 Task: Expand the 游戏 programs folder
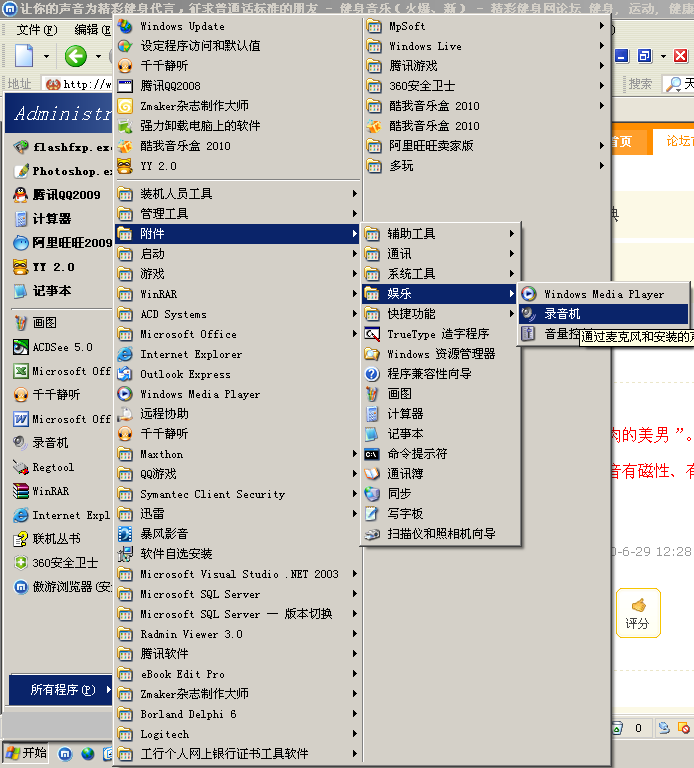tap(238, 274)
